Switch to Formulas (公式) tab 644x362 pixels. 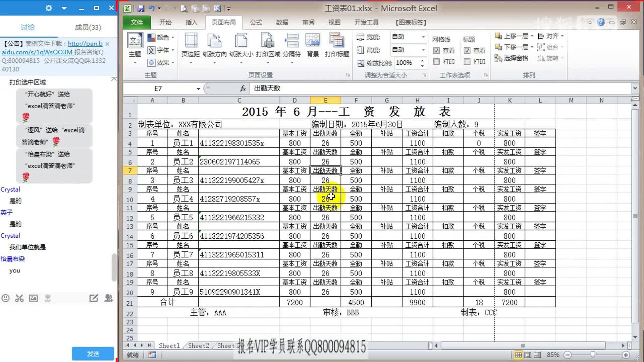(256, 22)
